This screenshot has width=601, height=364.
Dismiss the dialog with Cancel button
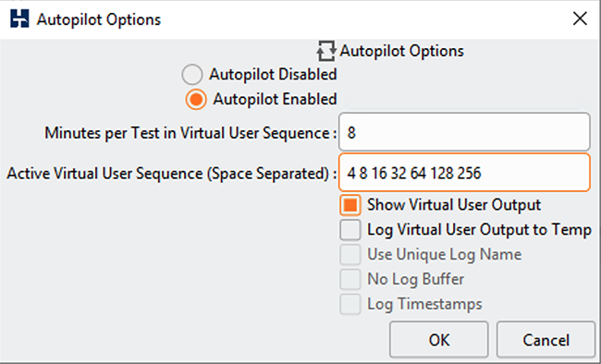(546, 339)
